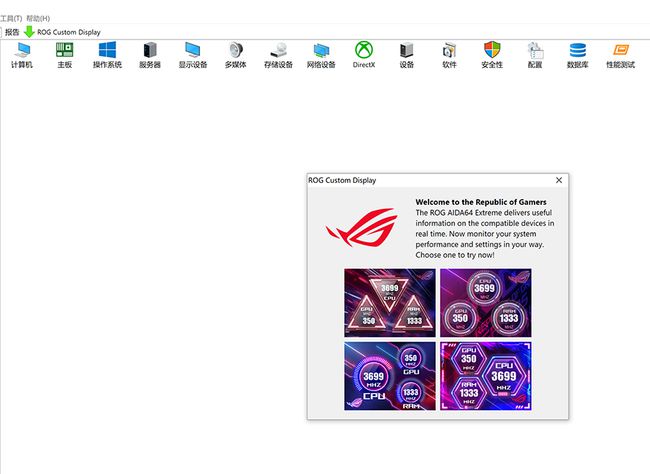This screenshot has height=474, width=650.
Task: Open the 帮助(H) menu
Action: point(38,18)
